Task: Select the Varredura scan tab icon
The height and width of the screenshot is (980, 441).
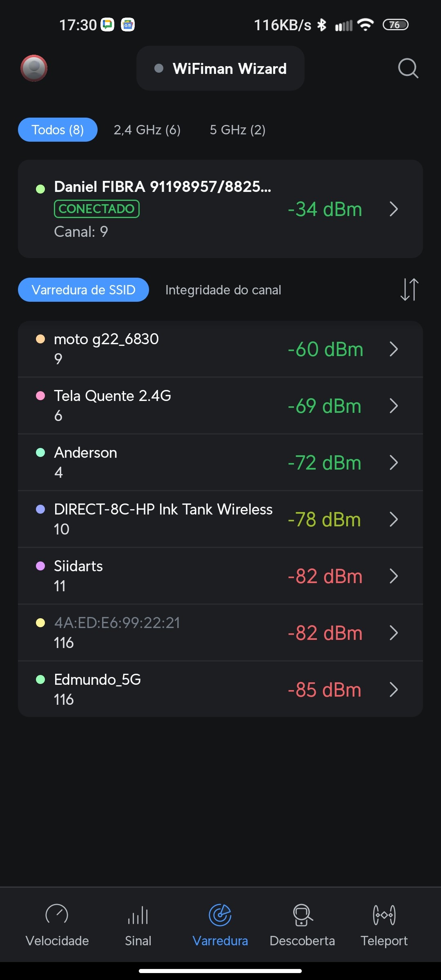Action: pos(220,915)
